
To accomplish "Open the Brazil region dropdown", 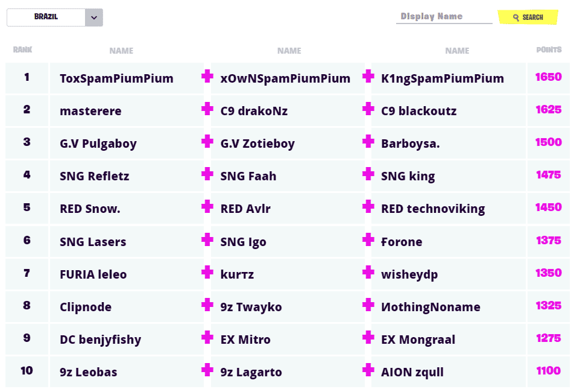I will point(46,17).
